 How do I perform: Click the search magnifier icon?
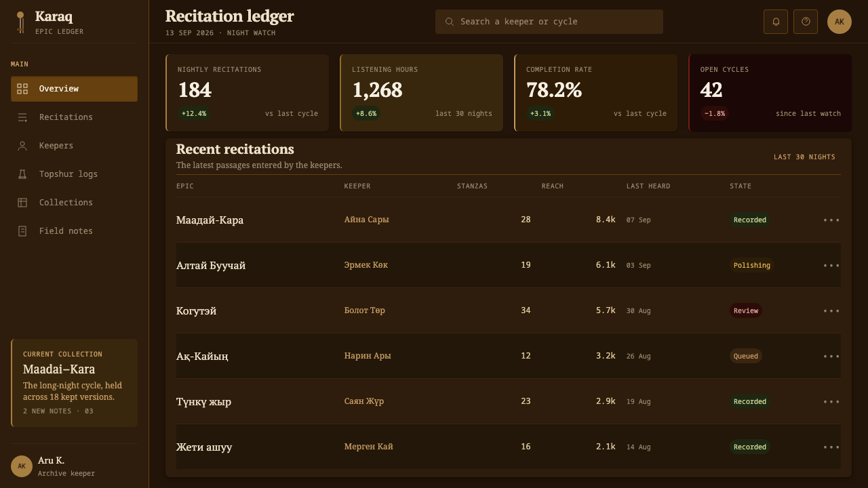point(450,22)
